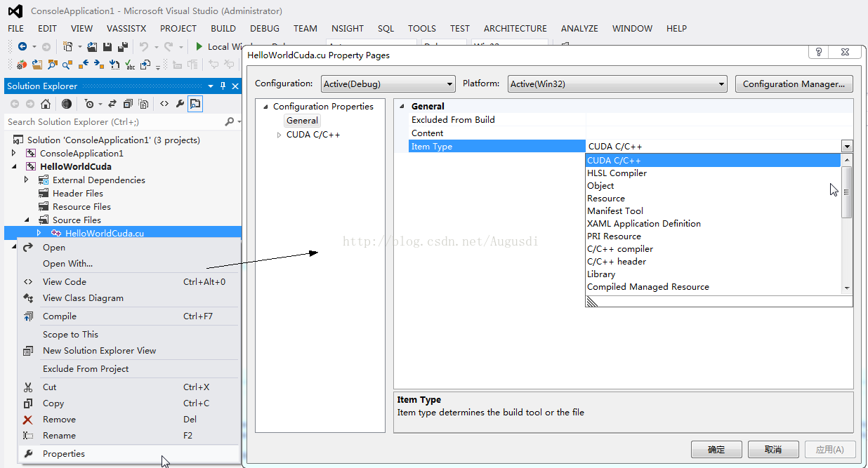Click the Preview Selected Items icon
This screenshot has height=468, width=868.
[x=195, y=104]
